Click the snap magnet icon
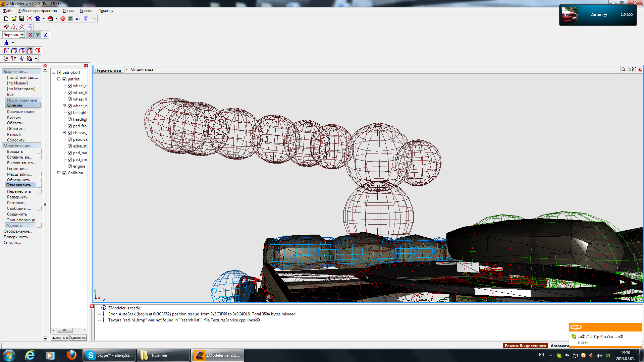 (x=6, y=27)
